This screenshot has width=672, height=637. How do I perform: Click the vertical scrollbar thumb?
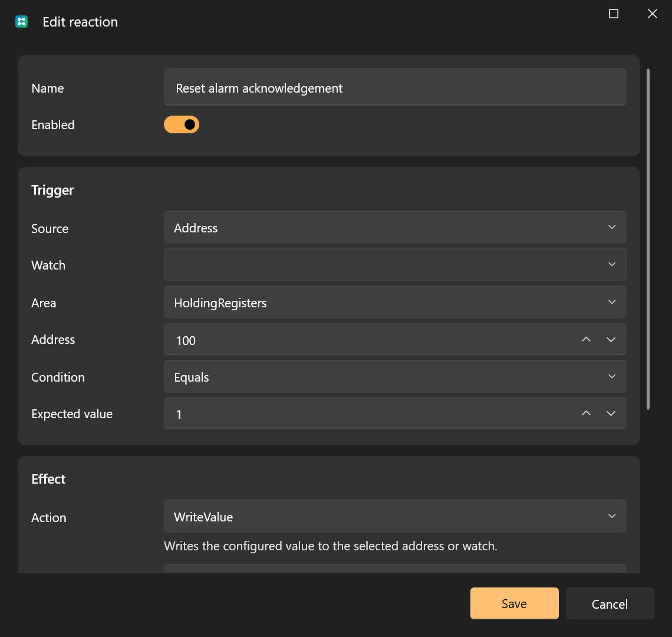click(648, 239)
